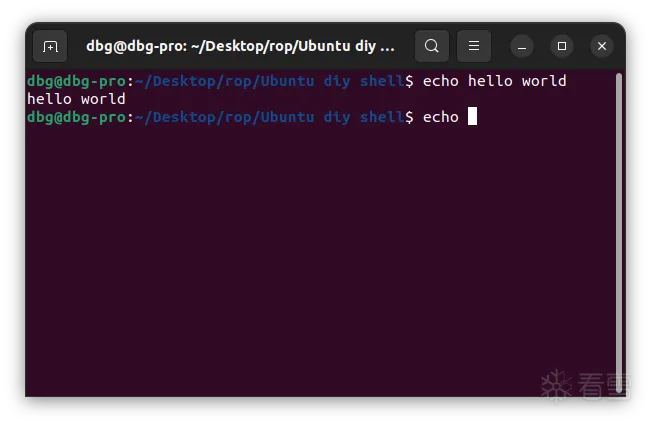Click the search magnifier icon
Viewport: 651px width, 425px height.
[431, 46]
